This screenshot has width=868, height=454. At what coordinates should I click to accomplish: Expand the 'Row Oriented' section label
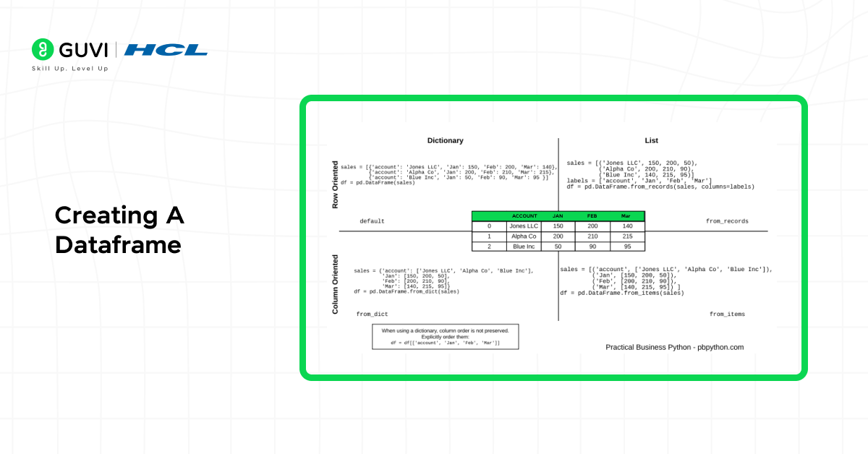point(335,185)
